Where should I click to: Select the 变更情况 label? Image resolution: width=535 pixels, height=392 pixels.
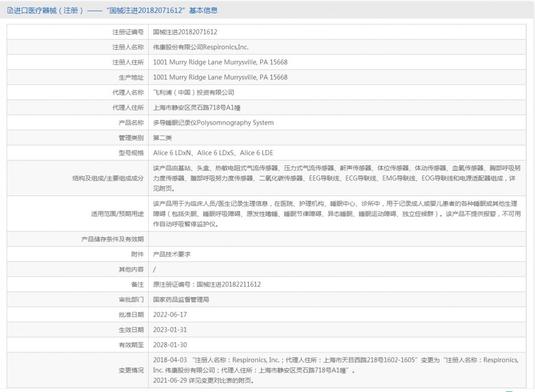tap(132, 370)
